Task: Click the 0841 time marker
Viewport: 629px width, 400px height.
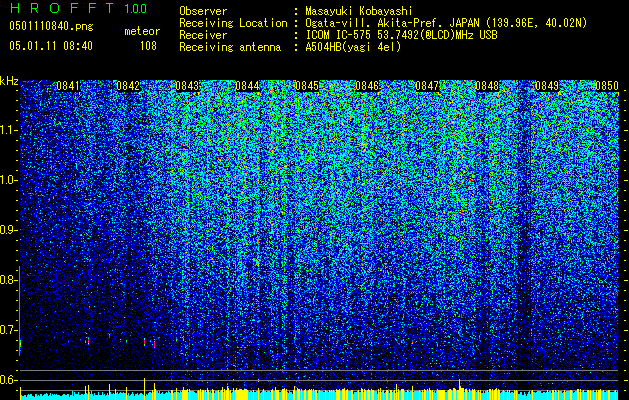Action: 68,86
